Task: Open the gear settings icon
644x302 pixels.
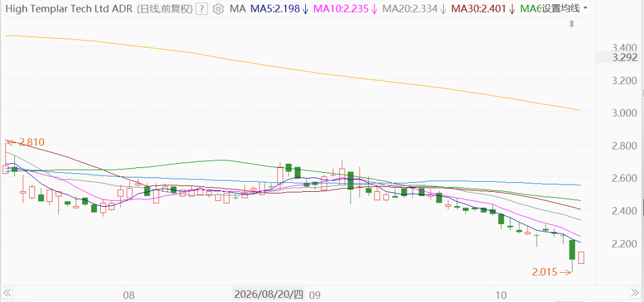Action: (218, 8)
